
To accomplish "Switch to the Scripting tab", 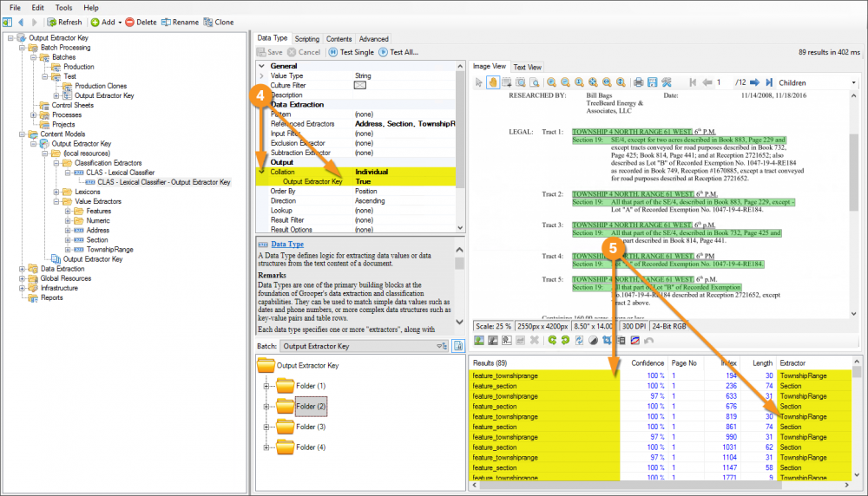I will (x=306, y=39).
